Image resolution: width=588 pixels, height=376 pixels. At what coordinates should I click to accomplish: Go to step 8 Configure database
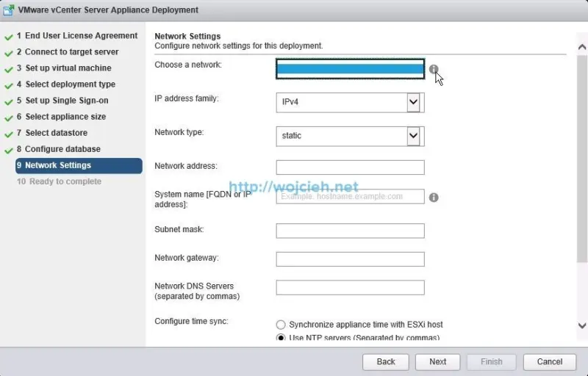click(x=59, y=149)
